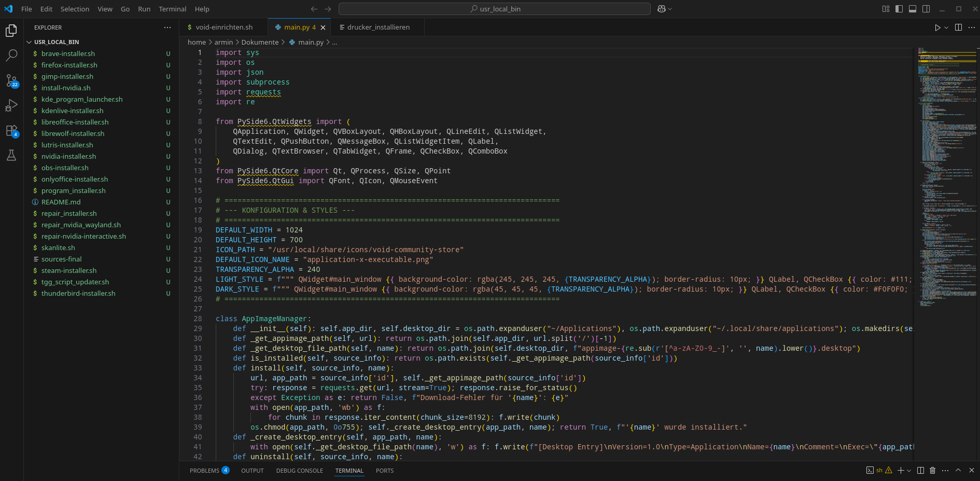
Task: Open README.md in the explorer
Action: click(x=61, y=202)
